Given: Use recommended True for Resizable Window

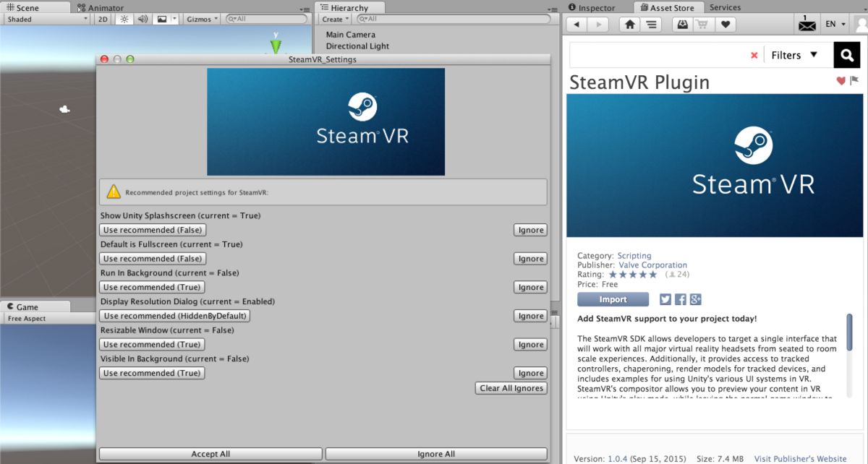Looking at the screenshot, I should pos(152,344).
